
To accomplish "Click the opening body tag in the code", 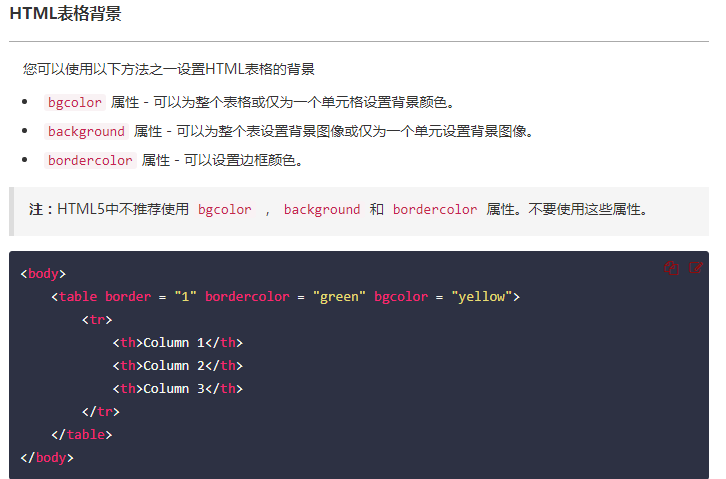I will tap(43, 273).
